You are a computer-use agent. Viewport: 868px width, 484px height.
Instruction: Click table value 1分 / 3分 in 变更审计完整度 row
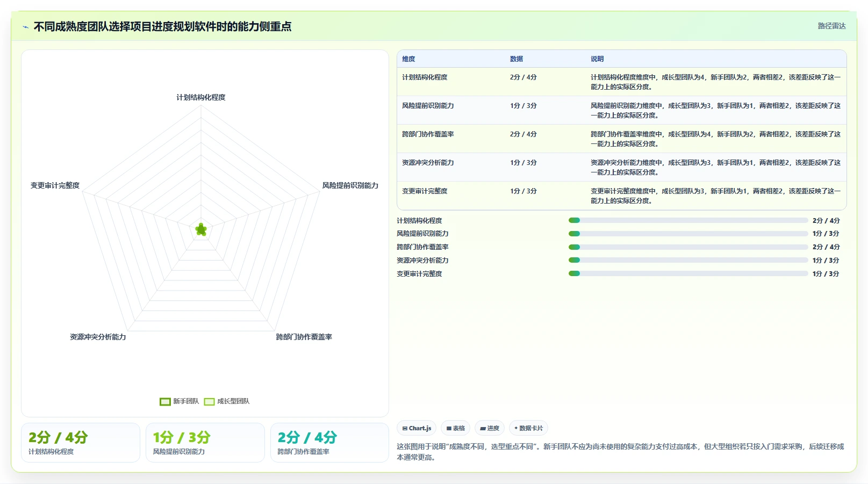tap(523, 191)
